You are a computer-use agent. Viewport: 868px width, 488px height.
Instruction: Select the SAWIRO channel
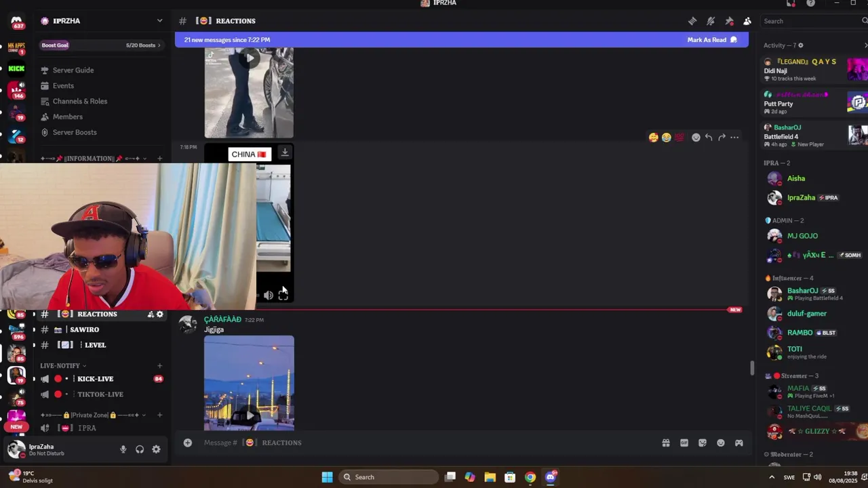84,329
